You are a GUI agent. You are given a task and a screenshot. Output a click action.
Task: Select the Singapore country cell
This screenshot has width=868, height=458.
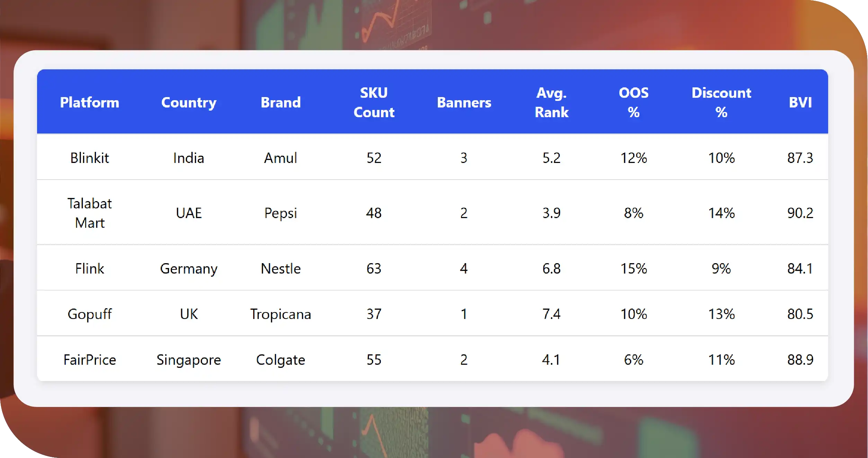point(189,360)
